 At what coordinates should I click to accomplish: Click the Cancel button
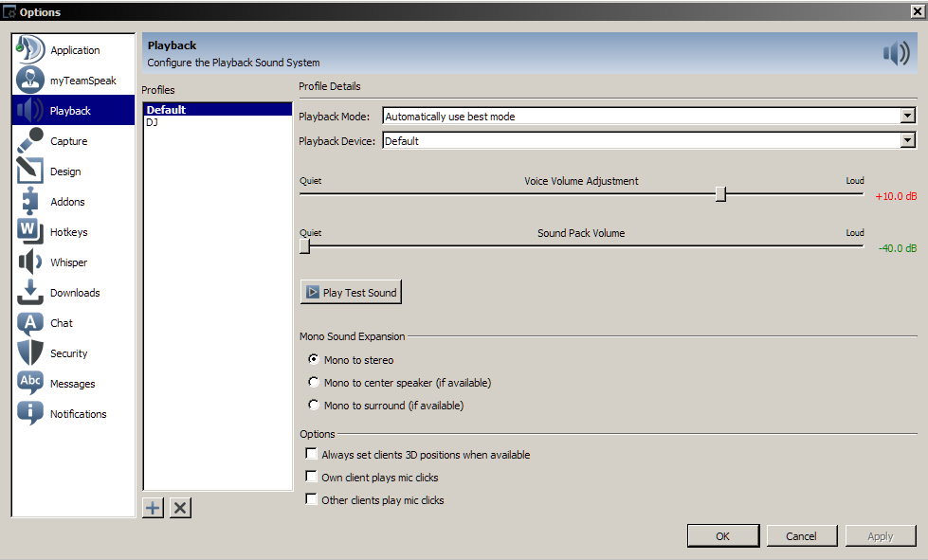tap(801, 535)
